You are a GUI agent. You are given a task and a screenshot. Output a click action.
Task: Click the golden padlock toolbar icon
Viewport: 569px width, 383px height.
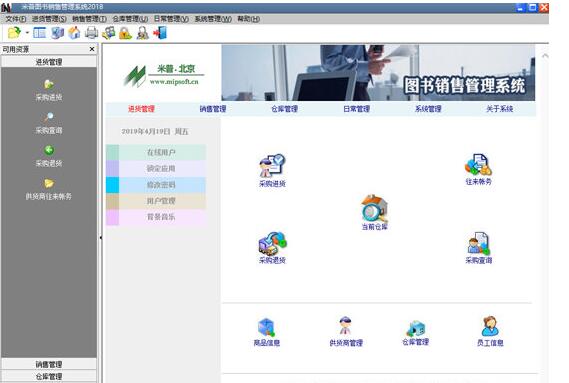point(125,33)
